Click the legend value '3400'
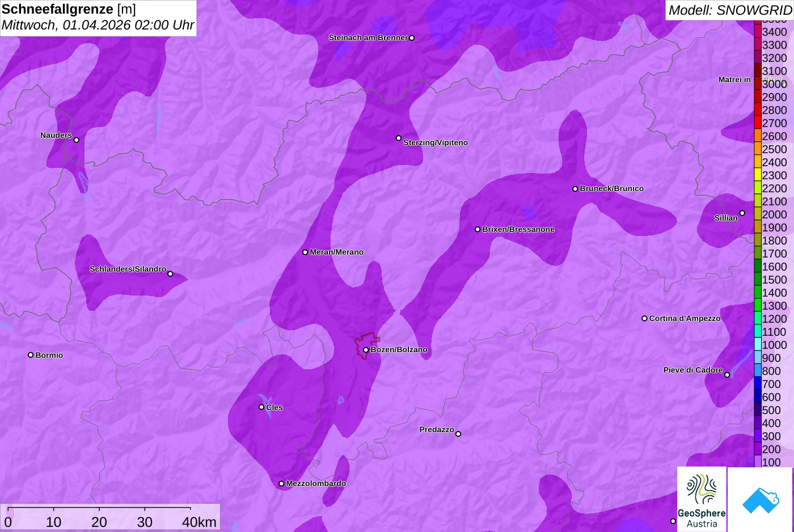The width and height of the screenshot is (794, 532). pos(775,32)
